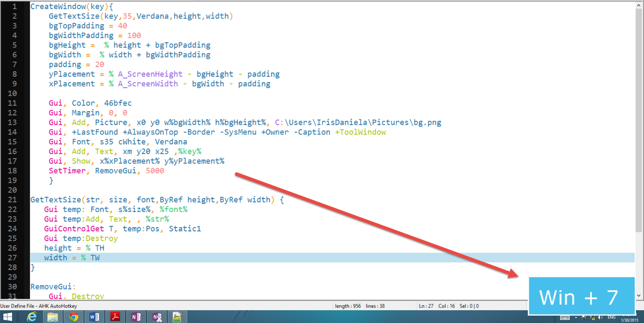Launch Microsoft Word from the taskbar
The image size is (644, 323).
[x=94, y=316]
